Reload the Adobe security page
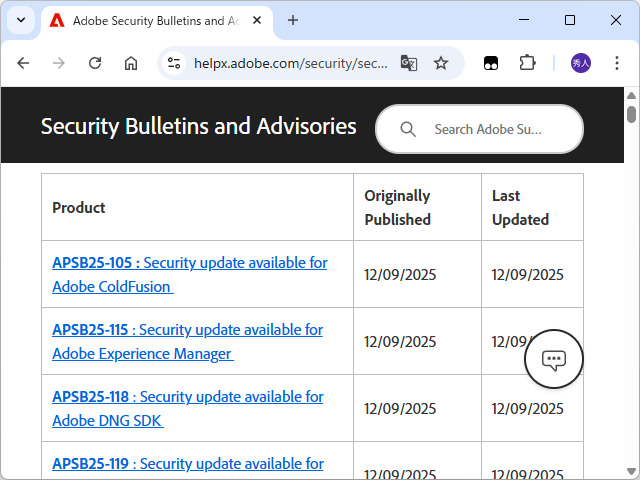640x480 pixels. (x=95, y=63)
